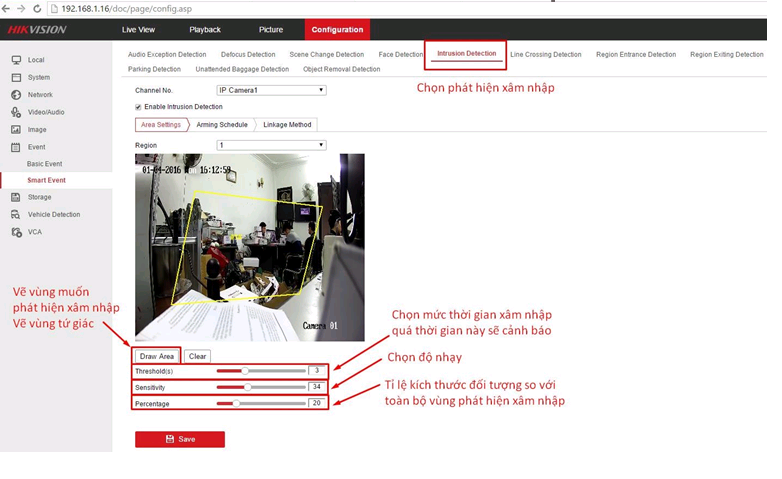Adjust the Sensitivity slider

[x=247, y=386]
